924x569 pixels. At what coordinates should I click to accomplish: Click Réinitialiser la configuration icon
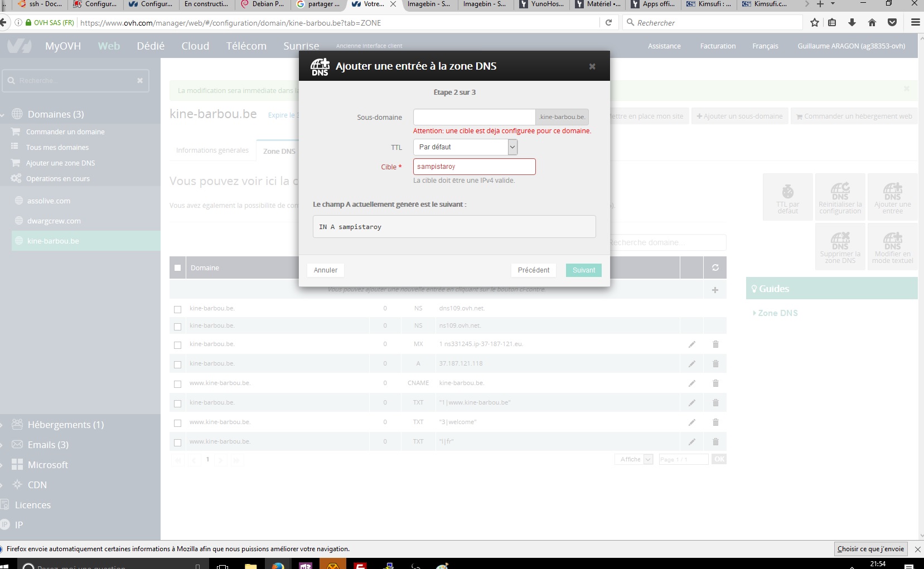[840, 197]
